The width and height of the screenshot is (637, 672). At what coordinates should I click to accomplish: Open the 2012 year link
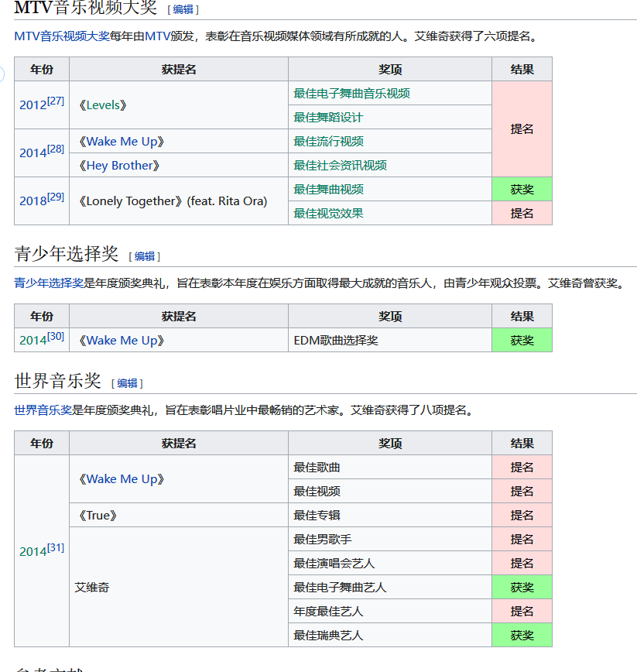click(33, 105)
